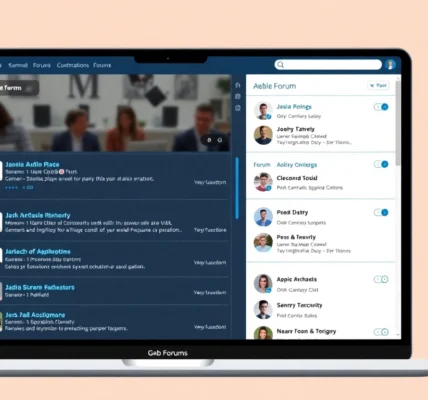Open Appic Archads' profile photo
The width and height of the screenshot is (428, 400).
[263, 284]
